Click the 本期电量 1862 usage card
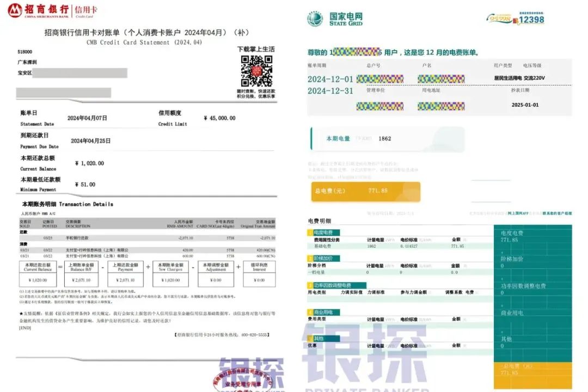588x392 pixels. (x=388, y=139)
